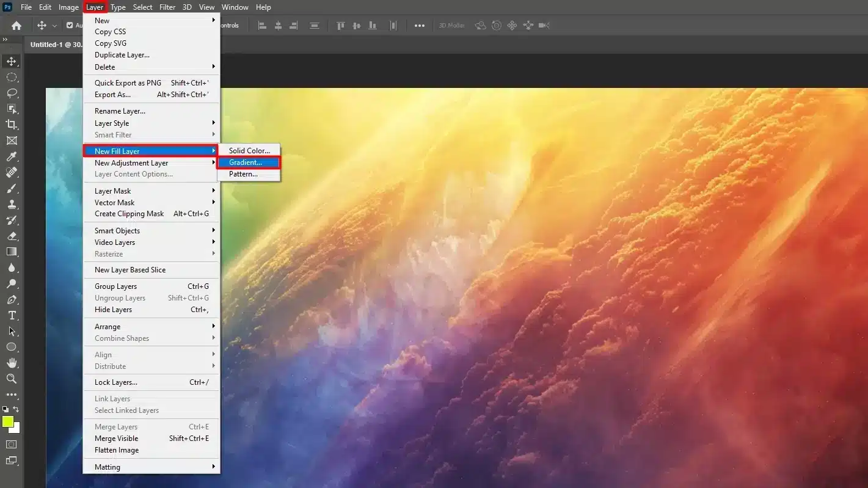Select the Horizontal Type tool
The height and width of the screenshot is (488, 868).
click(x=12, y=315)
